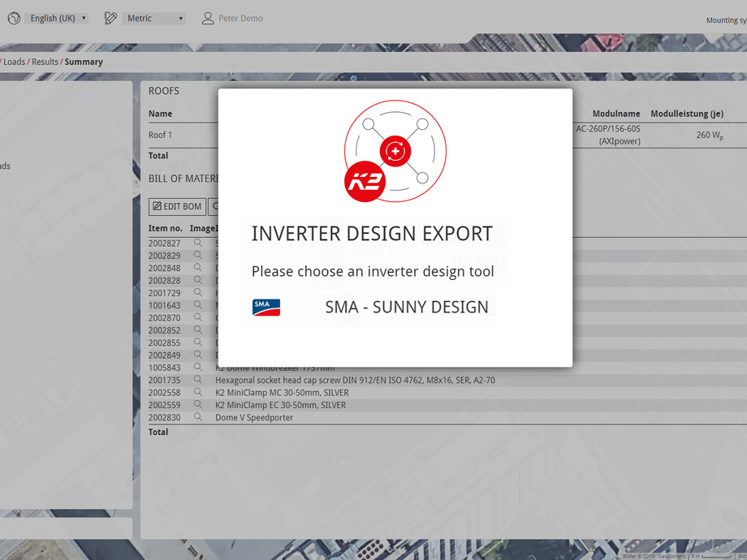
Task: View image for item 2002558 MiniClamp MC
Action: click(x=197, y=392)
